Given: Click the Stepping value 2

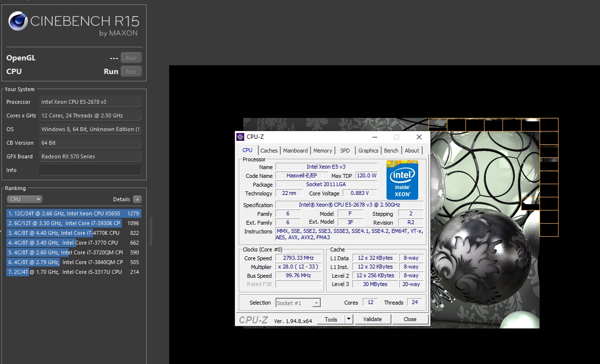Looking at the screenshot, I should 411,213.
